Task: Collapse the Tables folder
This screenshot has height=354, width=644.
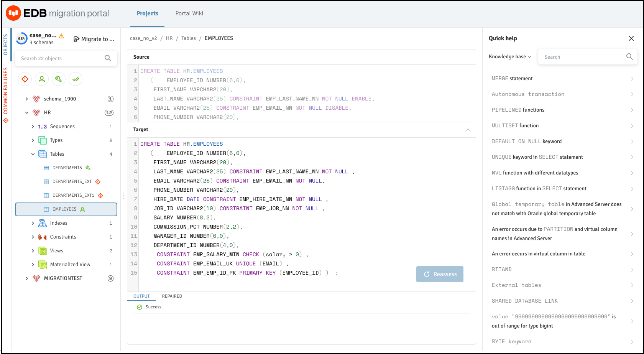Action: (33, 154)
